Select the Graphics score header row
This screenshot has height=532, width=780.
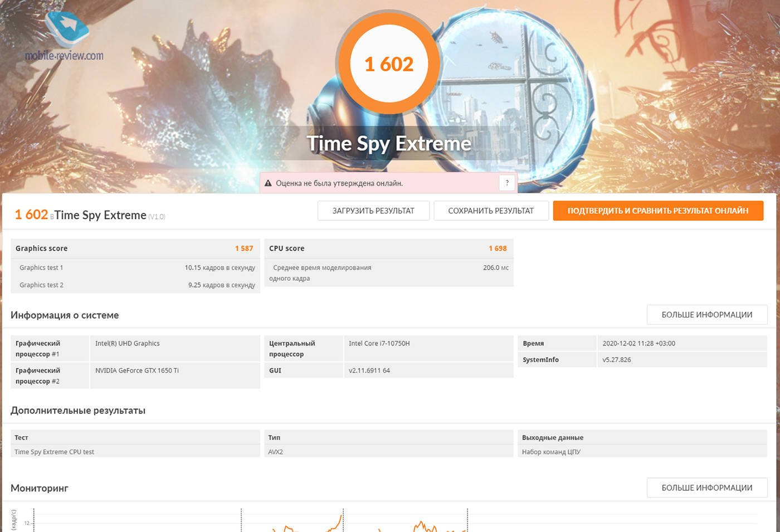[135, 248]
